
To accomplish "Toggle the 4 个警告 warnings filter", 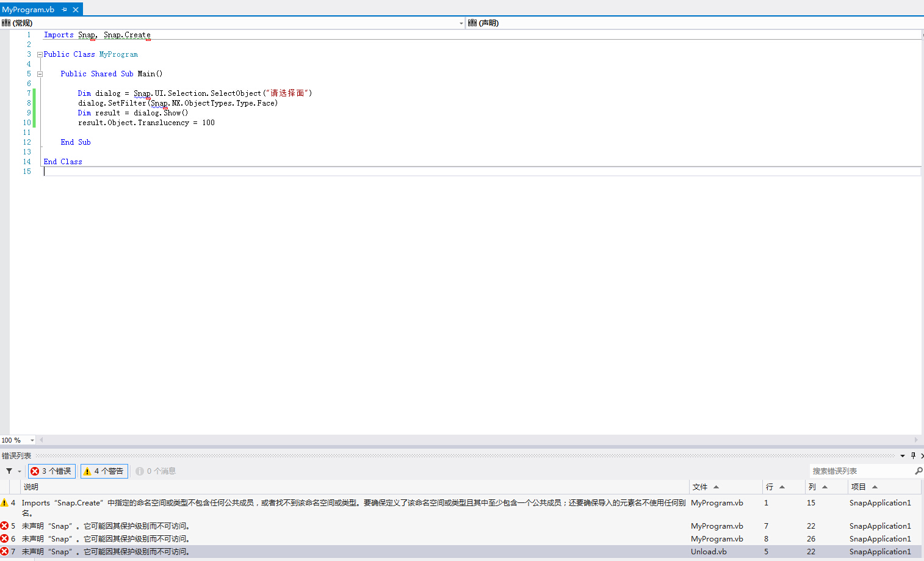I will click(104, 471).
